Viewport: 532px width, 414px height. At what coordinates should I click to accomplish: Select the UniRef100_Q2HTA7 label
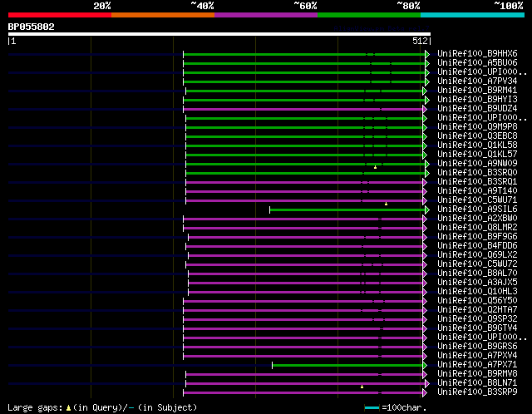point(477,310)
